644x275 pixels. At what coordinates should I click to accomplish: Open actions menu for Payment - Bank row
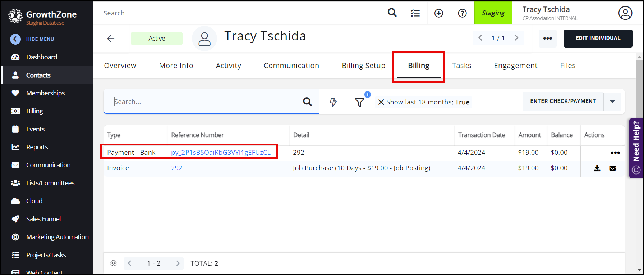pos(615,153)
